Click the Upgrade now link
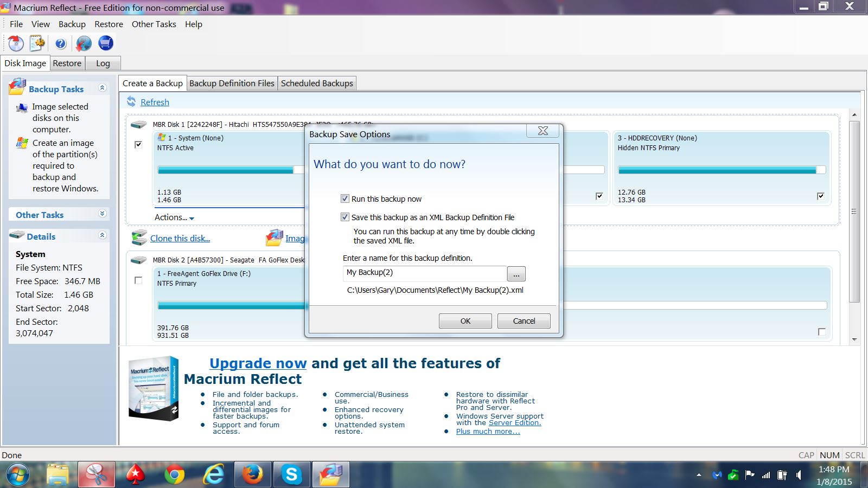This screenshot has width=868, height=488. pyautogui.click(x=258, y=363)
